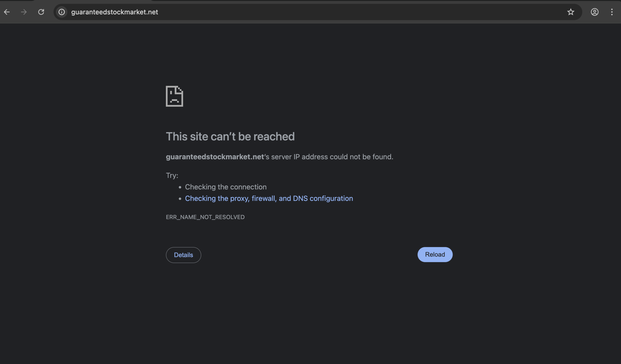Click the ERR_NAME_NOT_RESOLVED error code

click(x=205, y=217)
